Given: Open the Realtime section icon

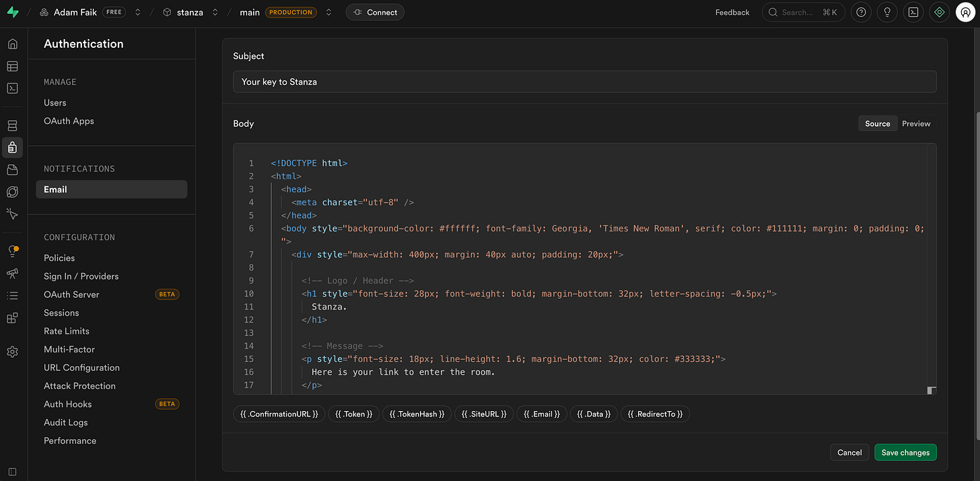Looking at the screenshot, I should coord(12,192).
